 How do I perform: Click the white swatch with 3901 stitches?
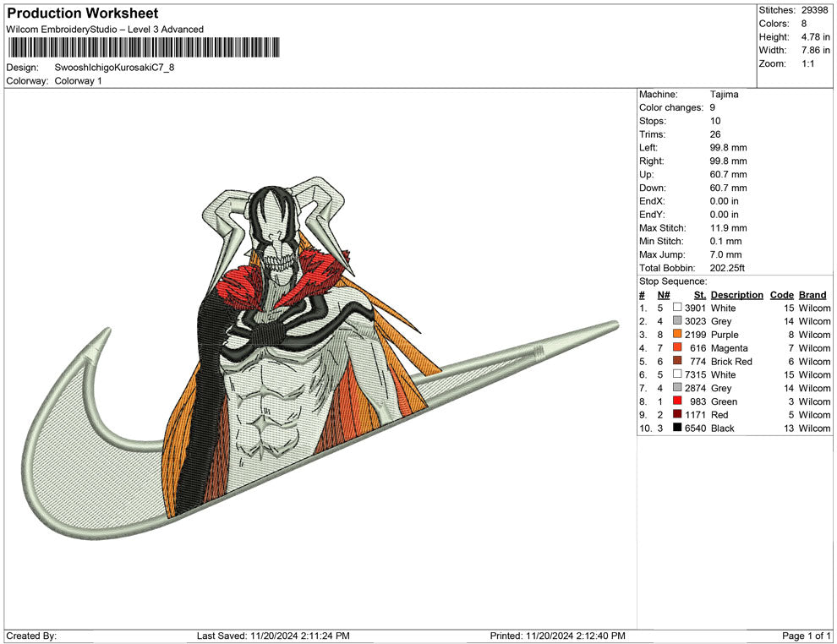(x=677, y=308)
